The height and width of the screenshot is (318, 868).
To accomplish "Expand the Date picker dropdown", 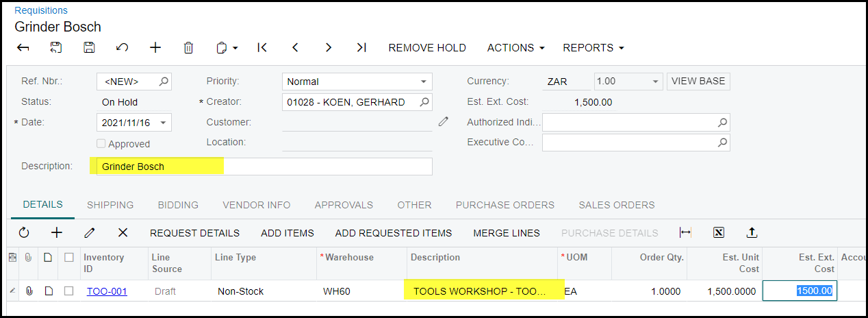I will [x=163, y=123].
